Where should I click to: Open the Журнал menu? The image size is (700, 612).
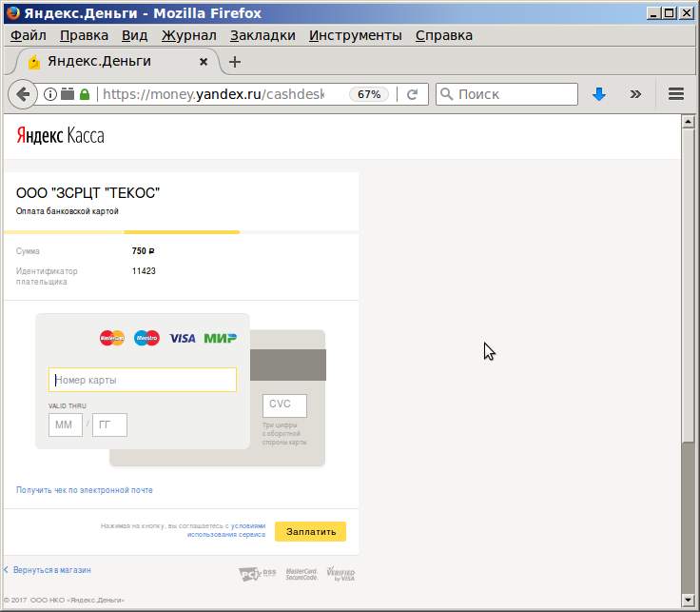click(189, 35)
